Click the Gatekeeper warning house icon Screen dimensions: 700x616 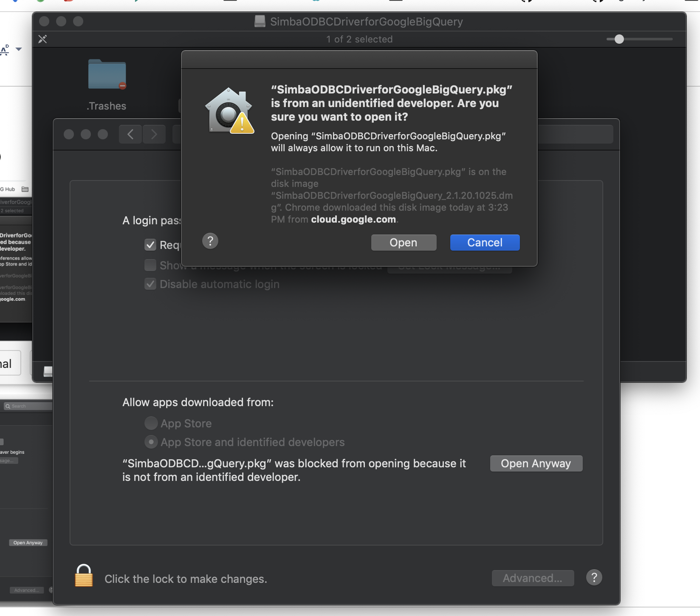click(230, 110)
